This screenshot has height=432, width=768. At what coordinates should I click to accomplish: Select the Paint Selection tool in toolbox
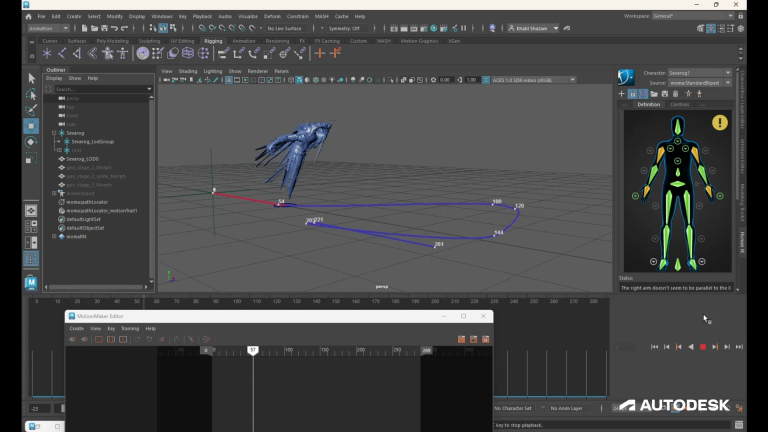click(31, 110)
